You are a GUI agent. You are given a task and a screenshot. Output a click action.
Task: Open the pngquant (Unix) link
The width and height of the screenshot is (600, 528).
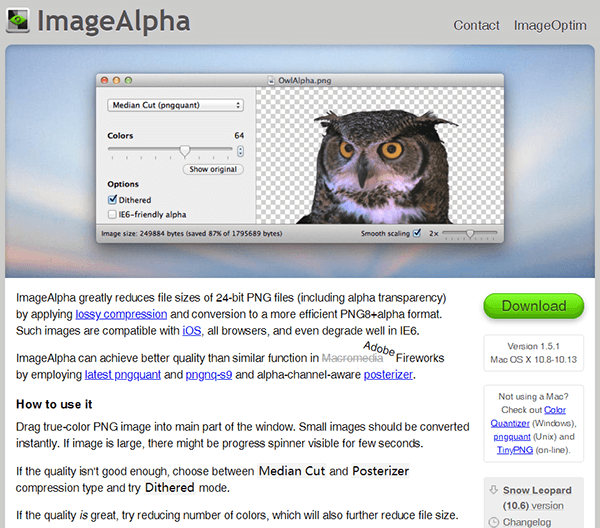512,437
